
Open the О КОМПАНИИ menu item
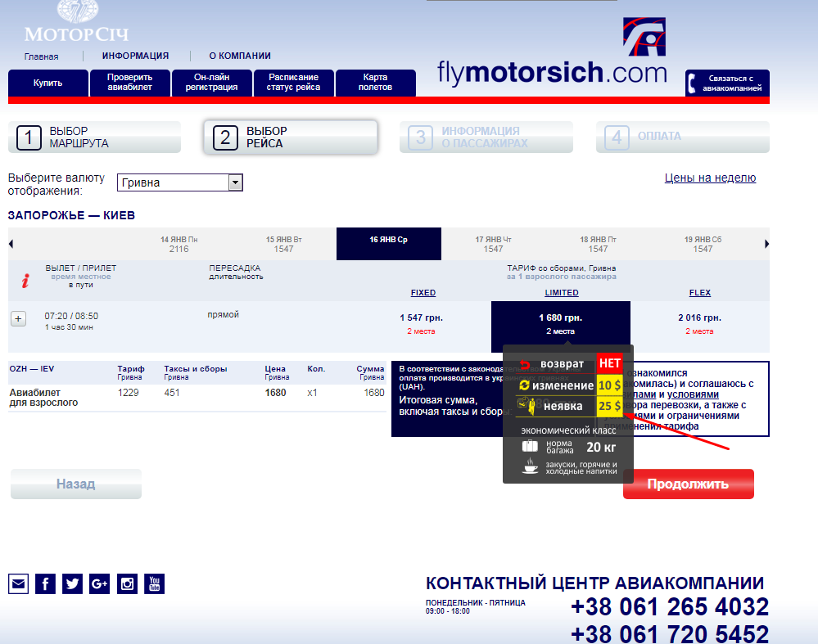click(x=240, y=56)
